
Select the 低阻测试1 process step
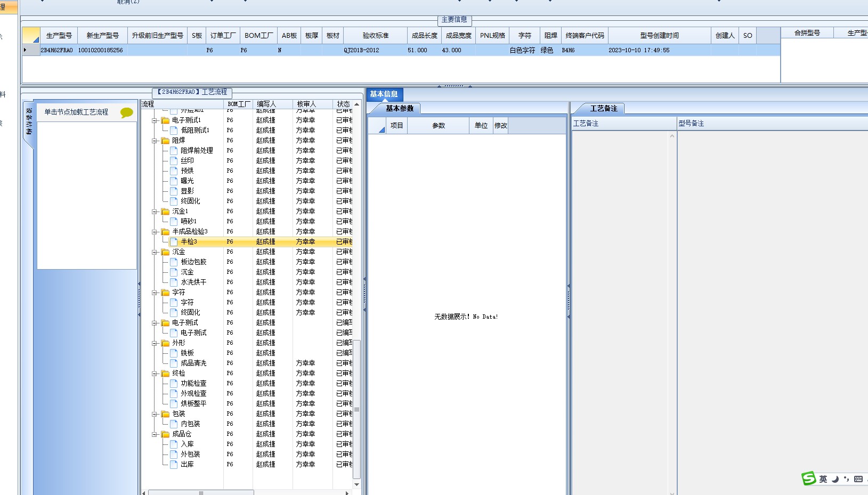click(195, 130)
